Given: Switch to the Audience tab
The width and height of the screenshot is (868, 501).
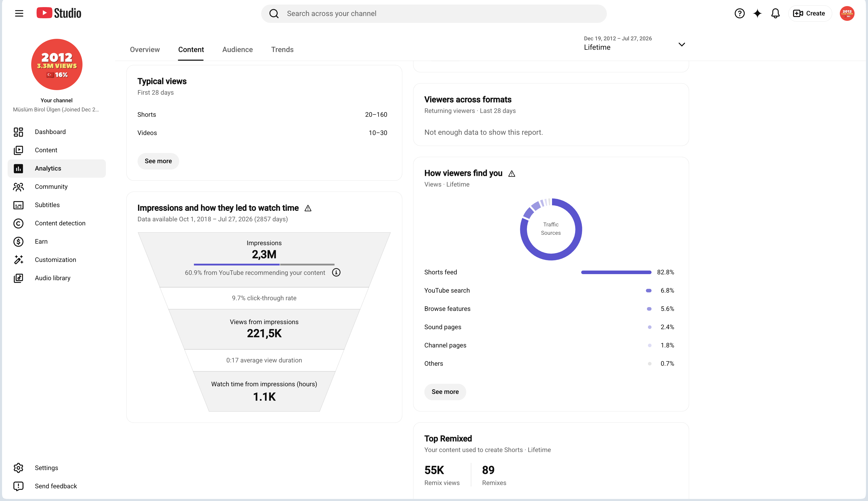Looking at the screenshot, I should point(237,49).
